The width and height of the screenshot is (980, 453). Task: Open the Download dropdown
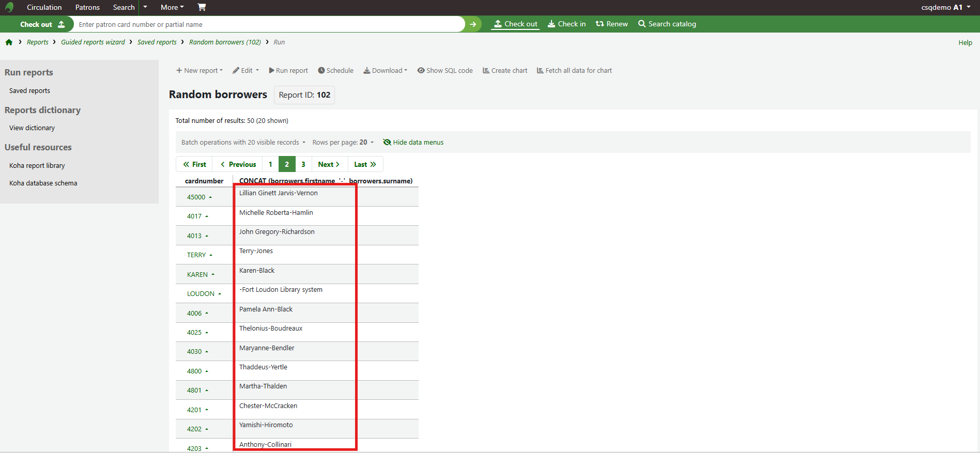(x=385, y=71)
